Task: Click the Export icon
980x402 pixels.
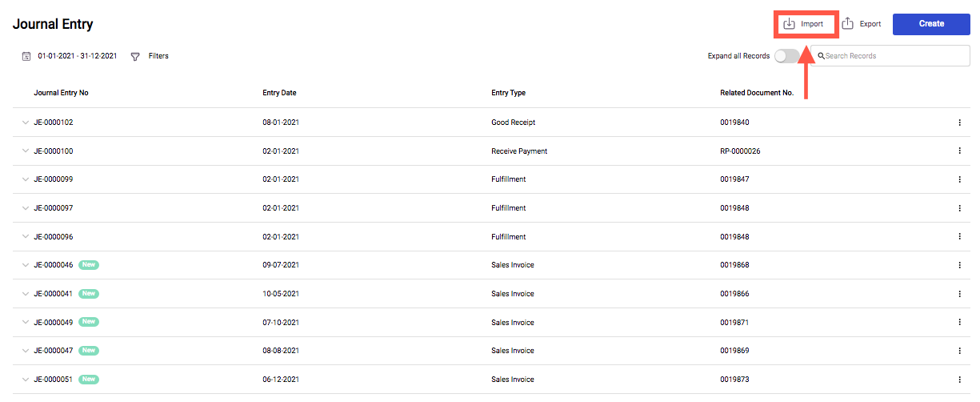Action: coord(848,24)
